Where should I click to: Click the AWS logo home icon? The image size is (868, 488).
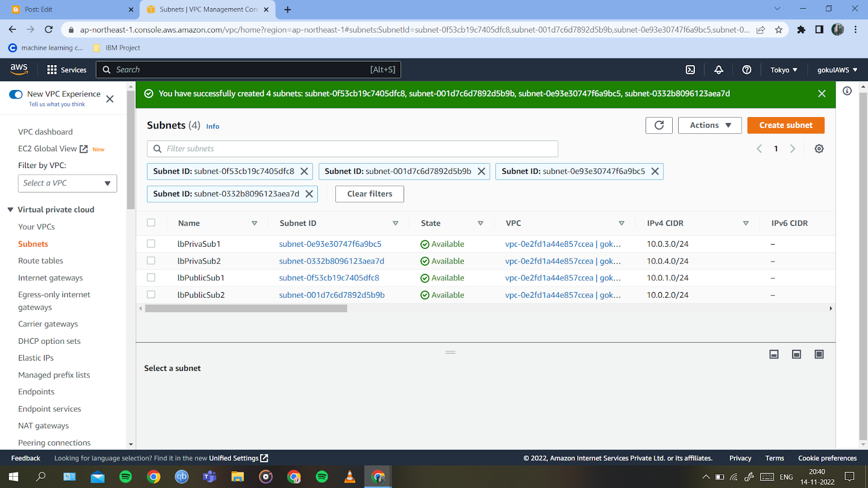pyautogui.click(x=19, y=69)
